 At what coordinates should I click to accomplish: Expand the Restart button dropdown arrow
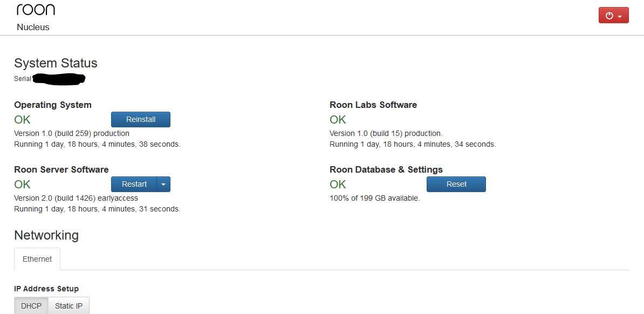coord(163,184)
